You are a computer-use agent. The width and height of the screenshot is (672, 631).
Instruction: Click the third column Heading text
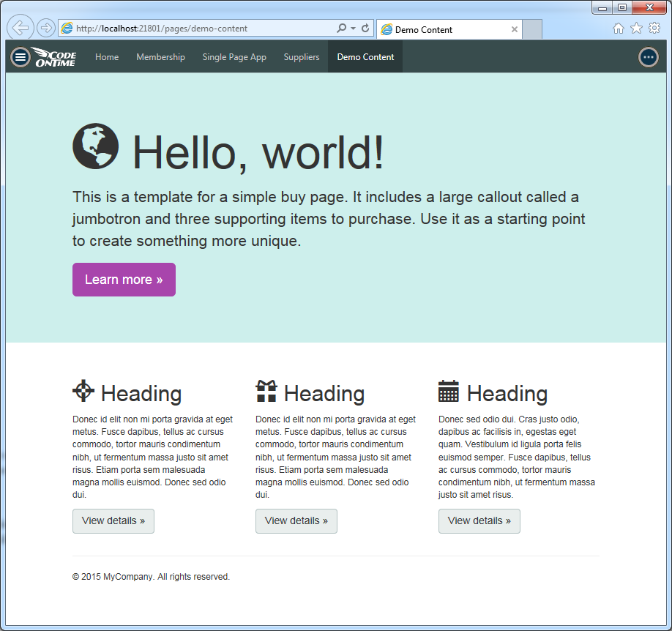(507, 394)
